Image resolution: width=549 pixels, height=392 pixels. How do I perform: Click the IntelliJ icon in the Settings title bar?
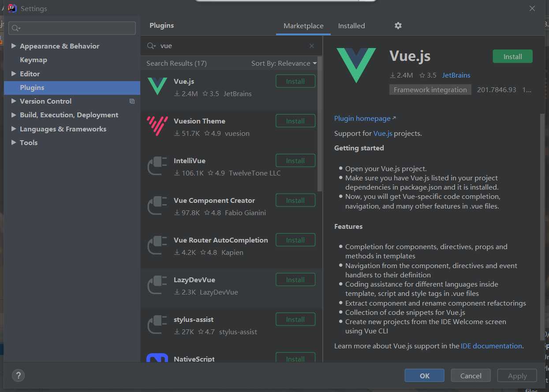click(12, 8)
